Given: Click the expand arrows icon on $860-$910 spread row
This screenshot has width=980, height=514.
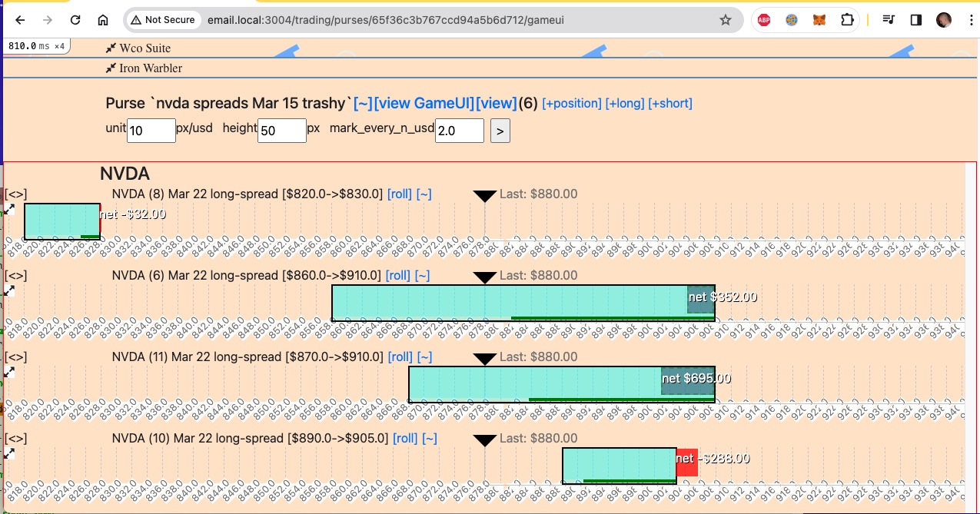Looking at the screenshot, I should [9, 290].
